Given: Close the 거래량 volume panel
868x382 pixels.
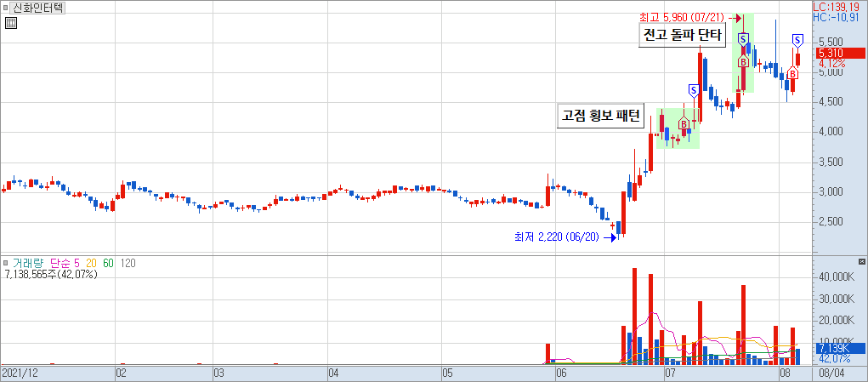Looking at the screenshot, I should [862, 261].
